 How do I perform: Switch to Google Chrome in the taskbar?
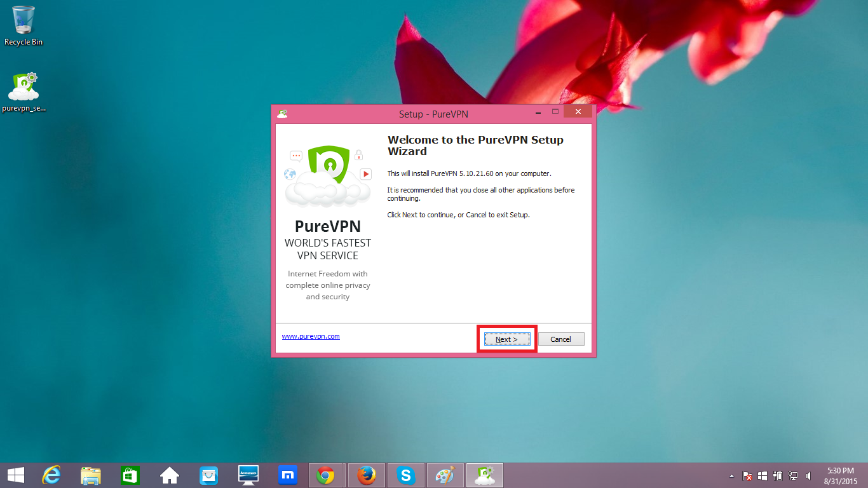[326, 475]
